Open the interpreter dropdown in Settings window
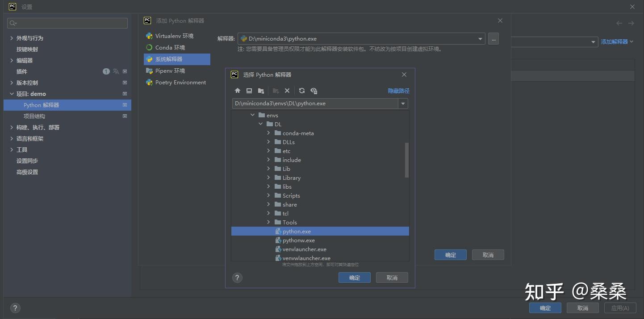Viewport: 644px width, 319px height. click(x=594, y=42)
